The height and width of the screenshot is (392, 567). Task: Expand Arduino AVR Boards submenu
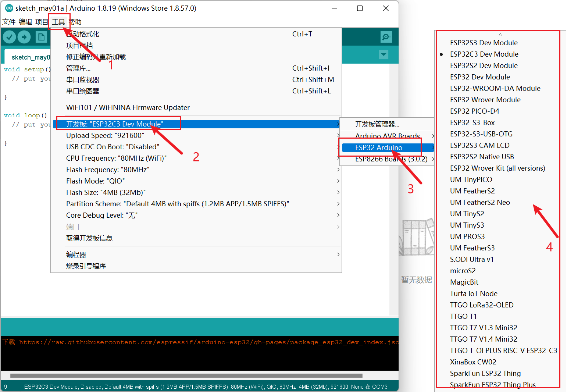tap(388, 136)
